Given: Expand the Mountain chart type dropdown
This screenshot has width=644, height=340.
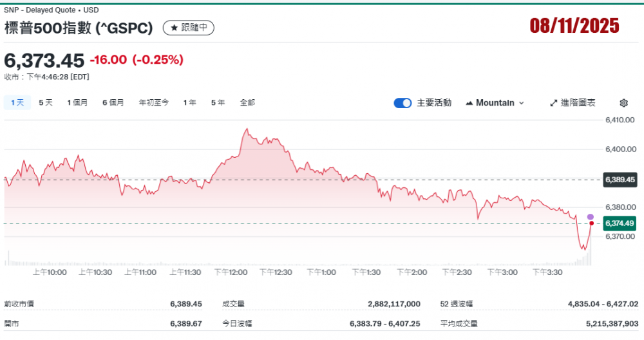Looking at the screenshot, I should click(x=495, y=103).
